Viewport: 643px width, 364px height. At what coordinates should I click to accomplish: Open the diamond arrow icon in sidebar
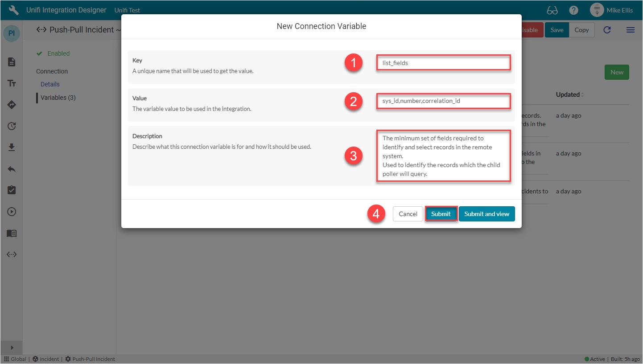click(12, 105)
